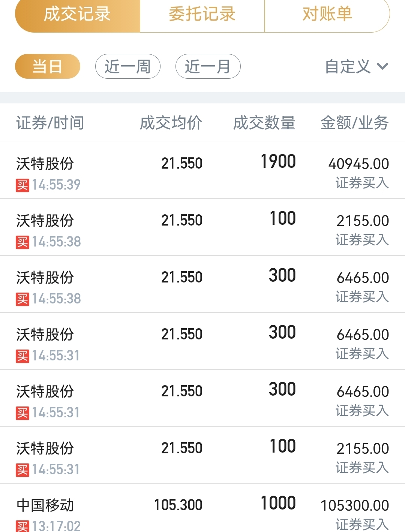The width and height of the screenshot is (405, 532).
Task: Tap the 证券买入 label on 40945.00 row
Action: 362,183
